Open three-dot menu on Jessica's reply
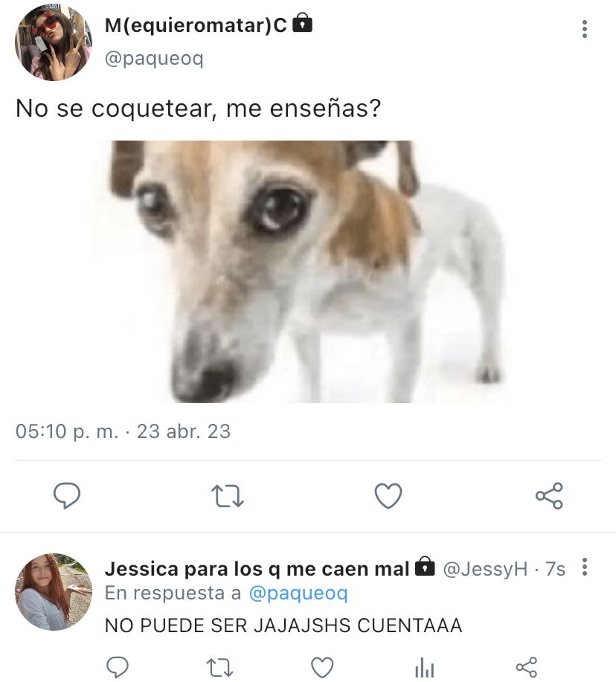616x682 pixels. (x=585, y=567)
